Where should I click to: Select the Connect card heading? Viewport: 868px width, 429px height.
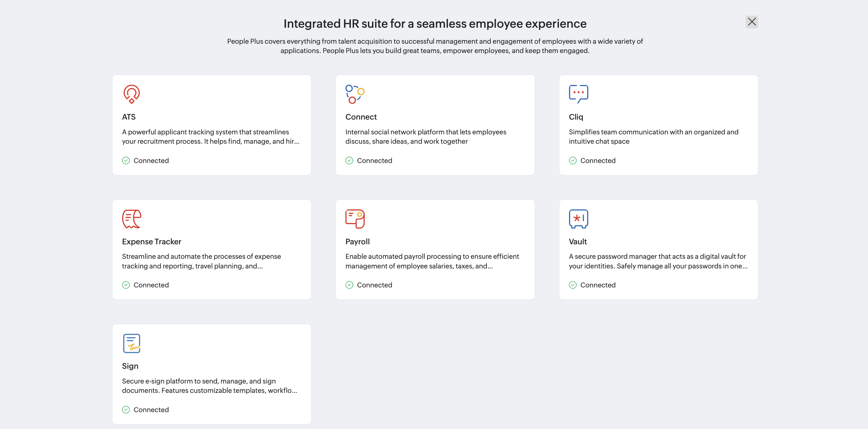[x=360, y=117]
